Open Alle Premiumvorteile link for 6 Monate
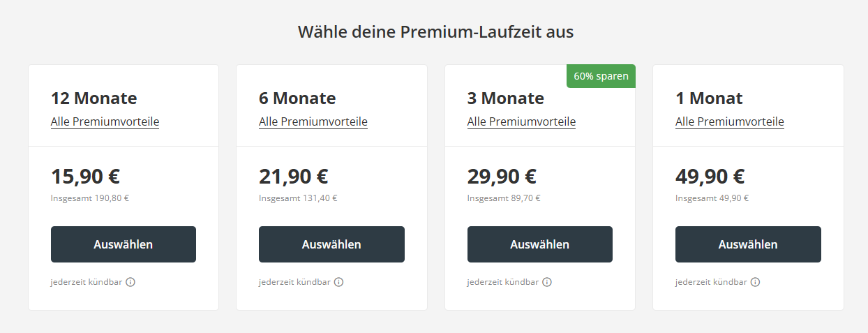868x333 pixels. tap(313, 121)
